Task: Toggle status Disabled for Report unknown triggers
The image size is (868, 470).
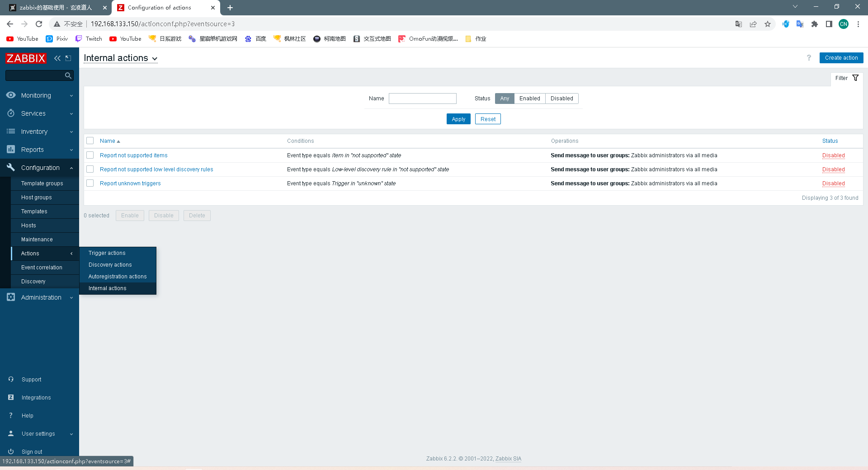Action: [x=833, y=183]
